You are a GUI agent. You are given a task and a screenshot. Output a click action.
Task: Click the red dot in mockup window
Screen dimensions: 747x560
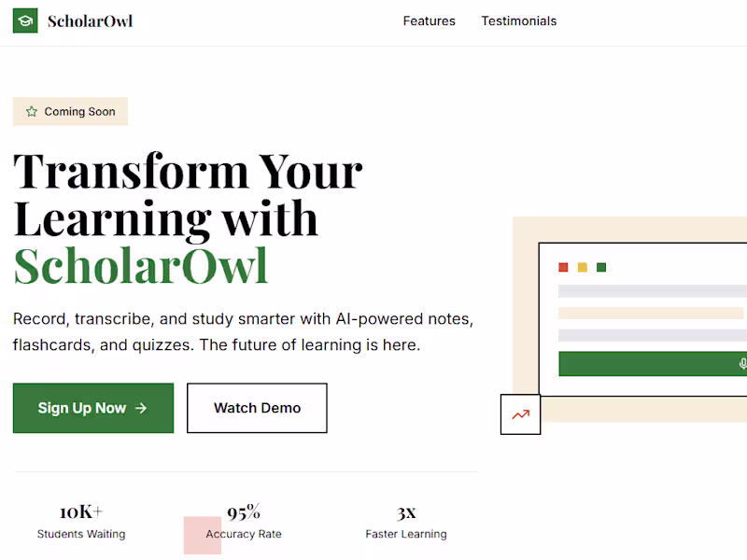point(563,268)
